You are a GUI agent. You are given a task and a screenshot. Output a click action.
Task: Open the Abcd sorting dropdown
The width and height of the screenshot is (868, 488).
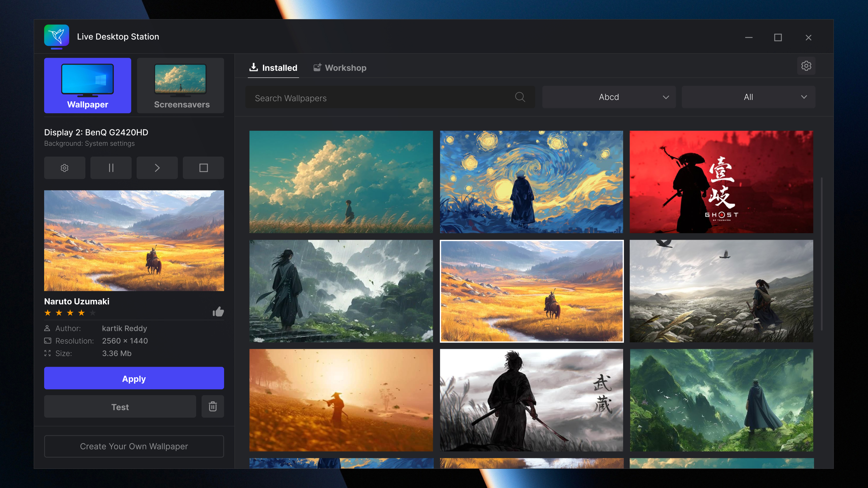(609, 97)
